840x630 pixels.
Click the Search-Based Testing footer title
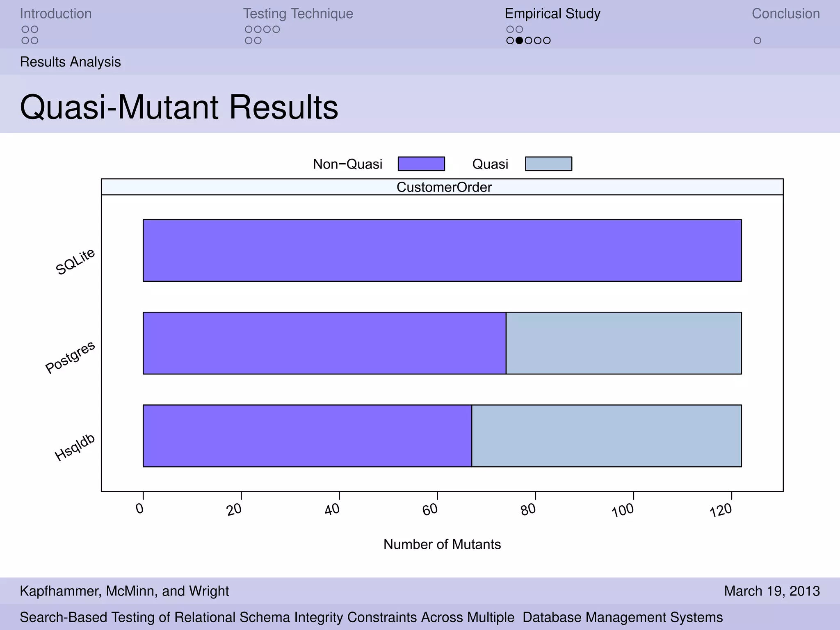(x=371, y=617)
